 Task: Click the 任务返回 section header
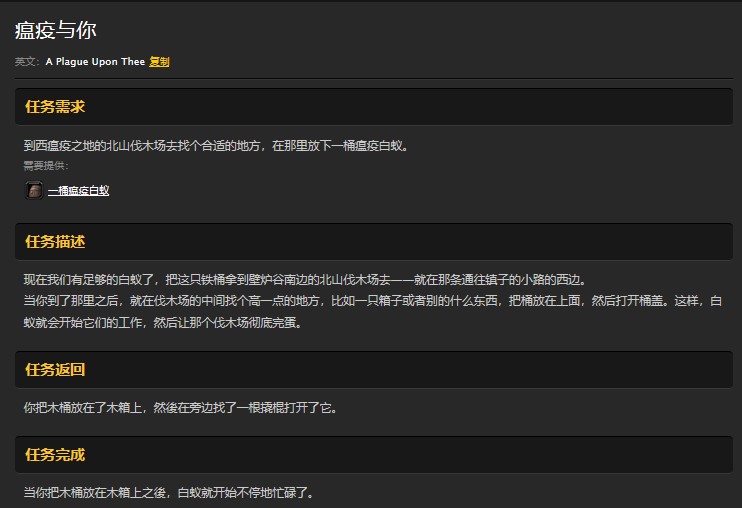coord(55,370)
